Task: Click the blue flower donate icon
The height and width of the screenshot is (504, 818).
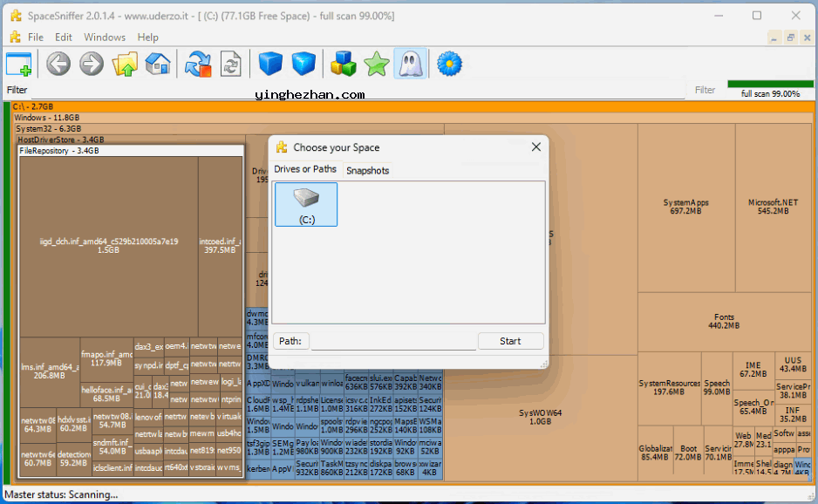Action: pyautogui.click(x=449, y=65)
